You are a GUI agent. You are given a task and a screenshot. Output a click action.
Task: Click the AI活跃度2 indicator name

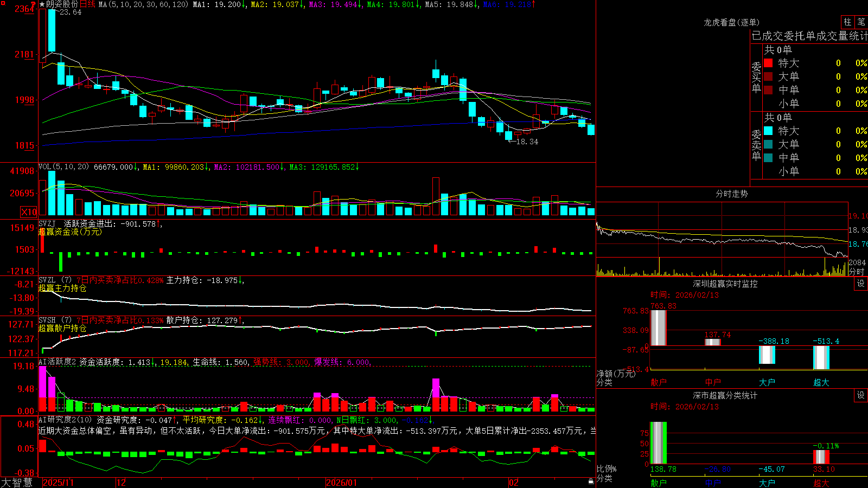[x=58, y=362]
